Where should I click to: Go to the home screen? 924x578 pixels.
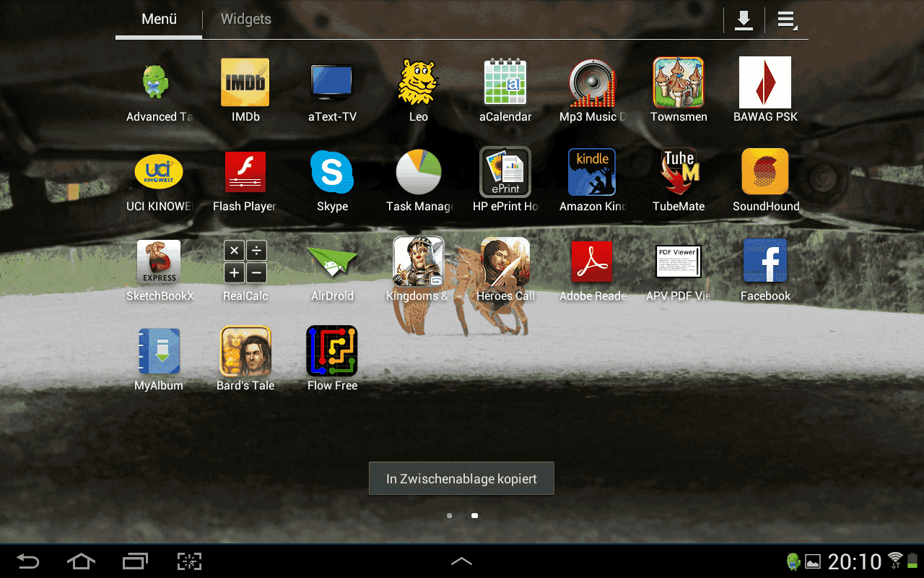coord(81,561)
